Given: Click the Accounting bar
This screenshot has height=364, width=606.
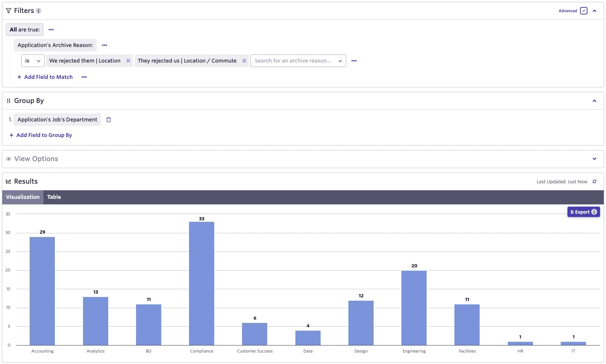Looking at the screenshot, I should pos(42,291).
